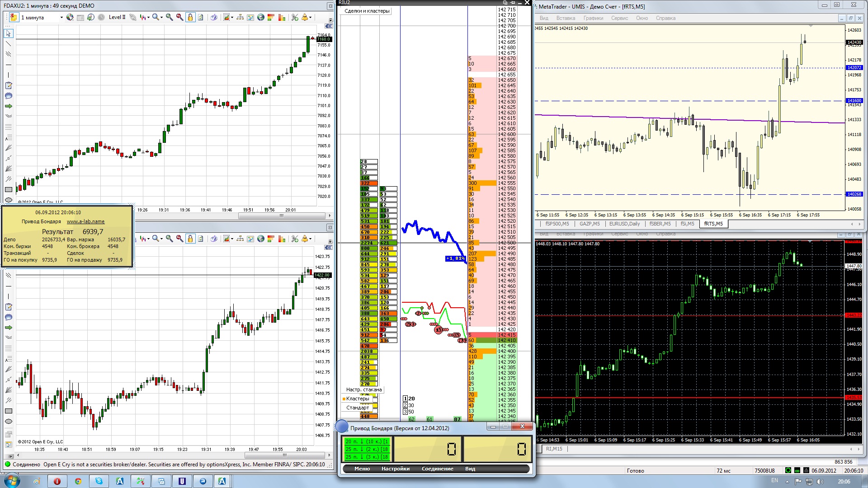The width and height of the screenshot is (868, 488).
Task: Click the Level II button
Action: 117,17
